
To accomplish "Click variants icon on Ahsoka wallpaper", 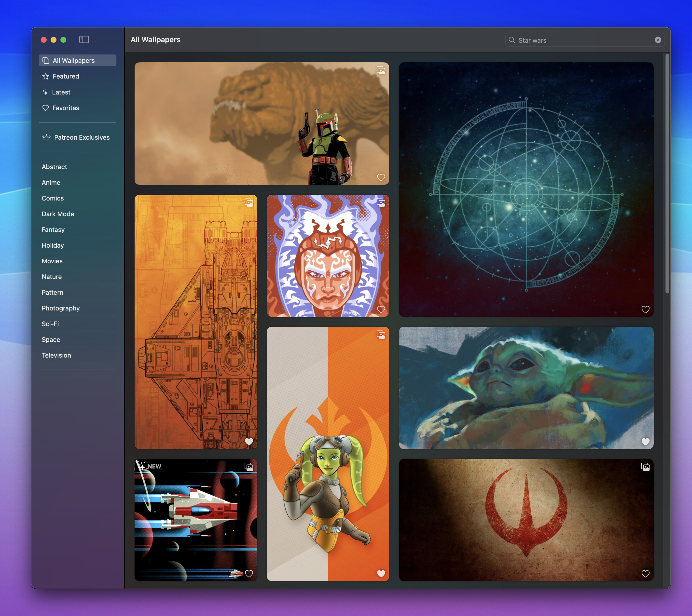I will click(381, 203).
